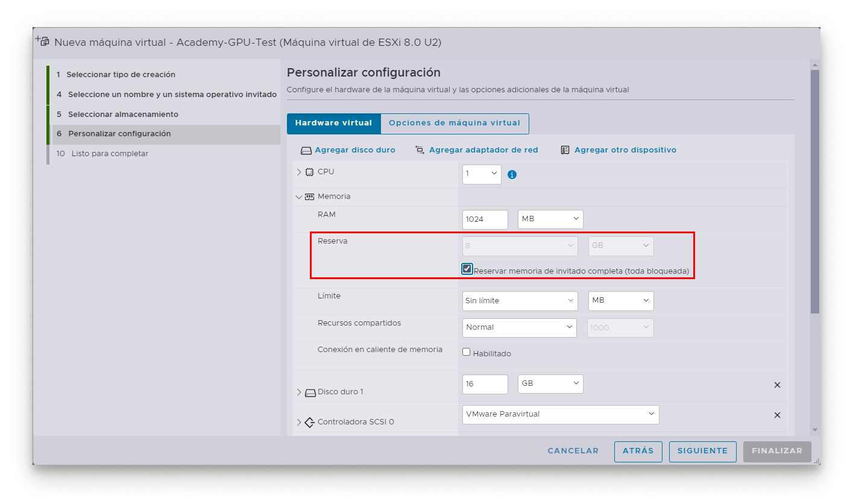Open the RAM unit MB dropdown
Image resolution: width=853 pixels, height=504 pixels.
(550, 219)
